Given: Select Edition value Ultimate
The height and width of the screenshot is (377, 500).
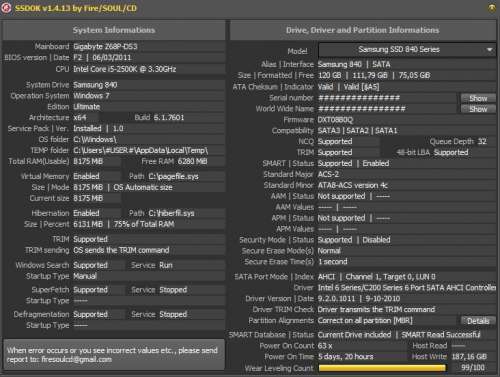Looking at the screenshot, I should [x=87, y=107].
